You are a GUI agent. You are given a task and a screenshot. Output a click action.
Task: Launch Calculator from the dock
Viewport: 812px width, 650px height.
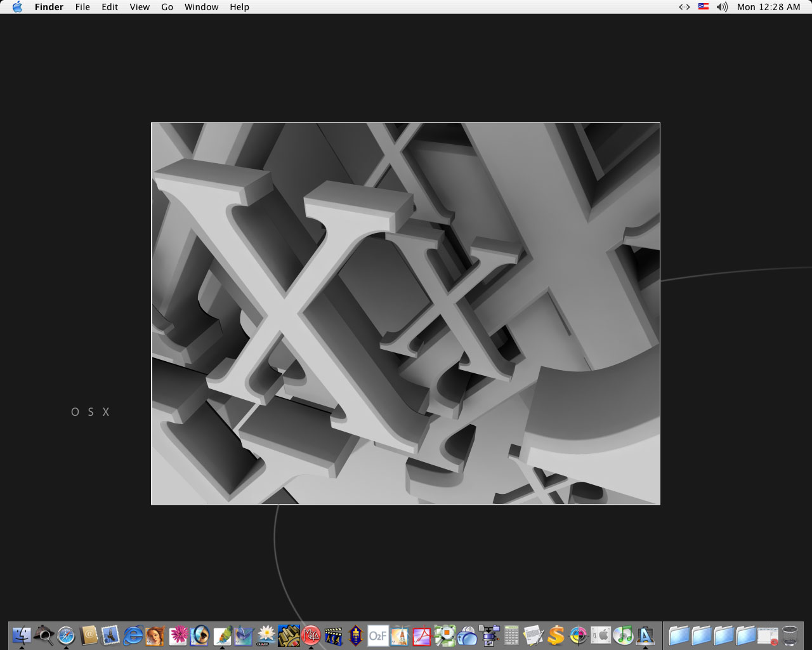tap(511, 635)
